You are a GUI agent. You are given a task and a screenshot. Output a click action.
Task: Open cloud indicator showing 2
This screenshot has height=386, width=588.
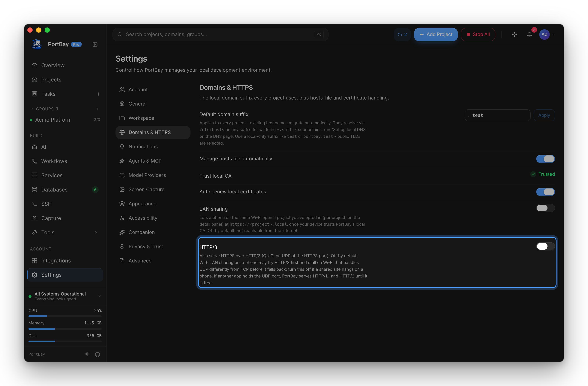click(402, 35)
